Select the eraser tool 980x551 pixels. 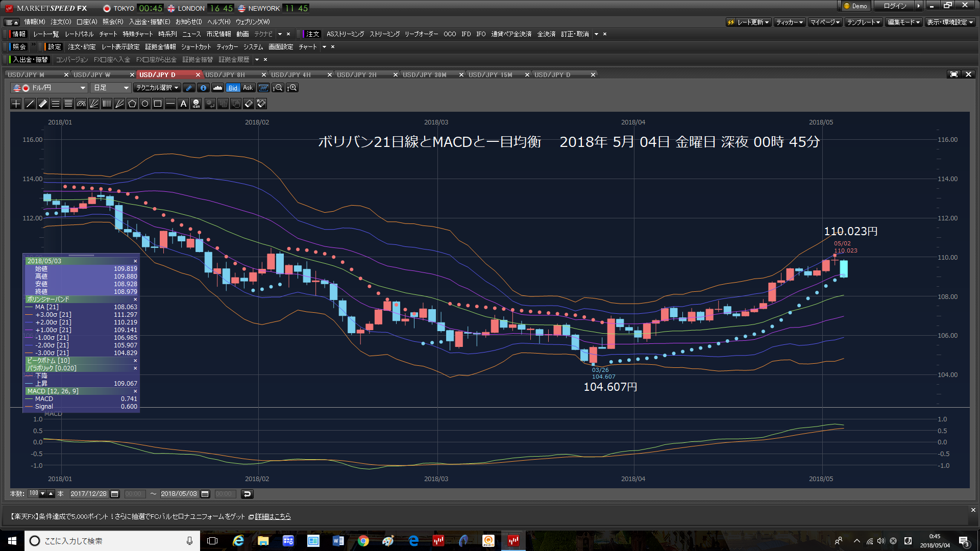coord(249,104)
